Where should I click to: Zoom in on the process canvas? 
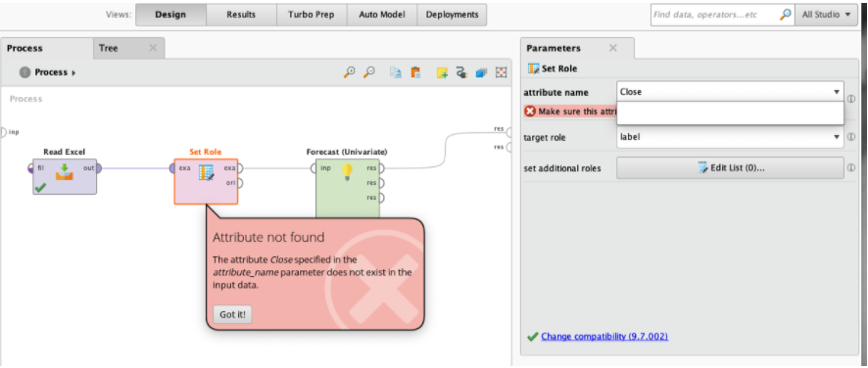[x=350, y=72]
